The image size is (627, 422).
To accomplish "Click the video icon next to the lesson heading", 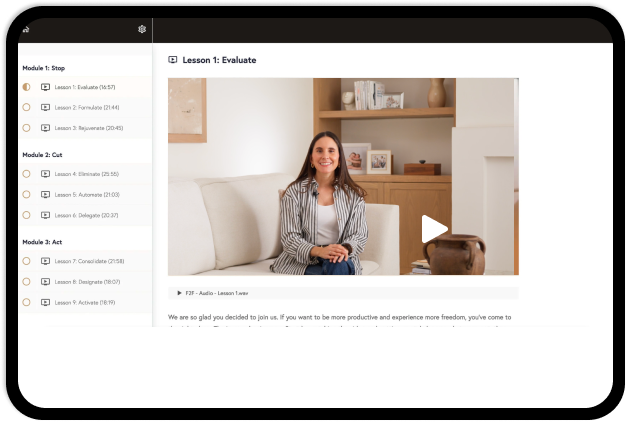I will (173, 60).
